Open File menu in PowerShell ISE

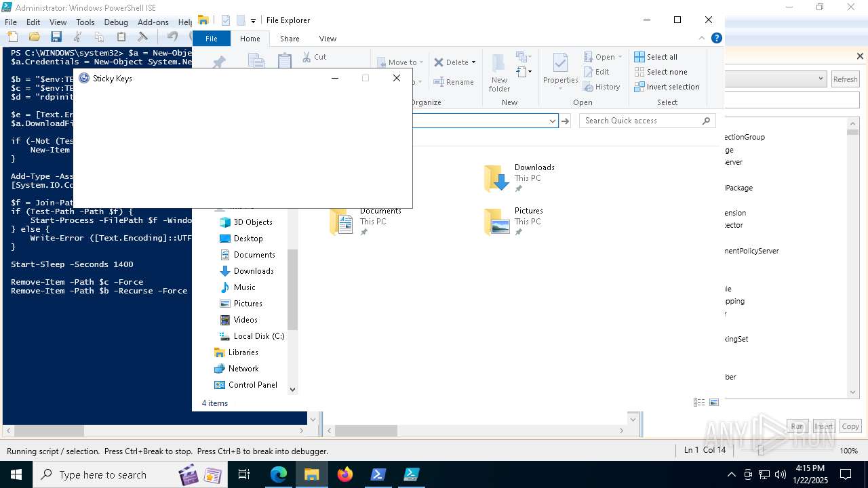[11, 22]
